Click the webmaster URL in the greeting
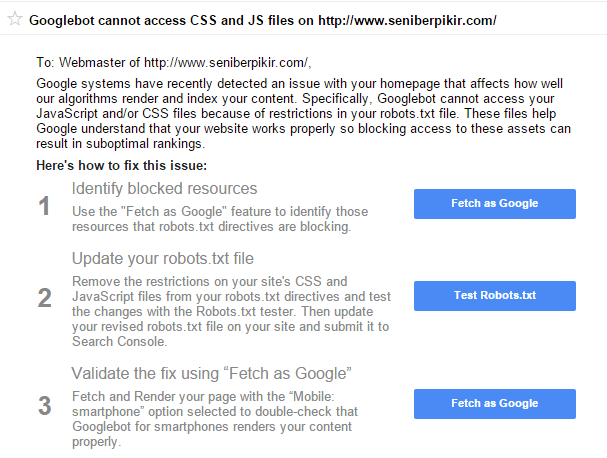The image size is (607, 458). click(226, 62)
